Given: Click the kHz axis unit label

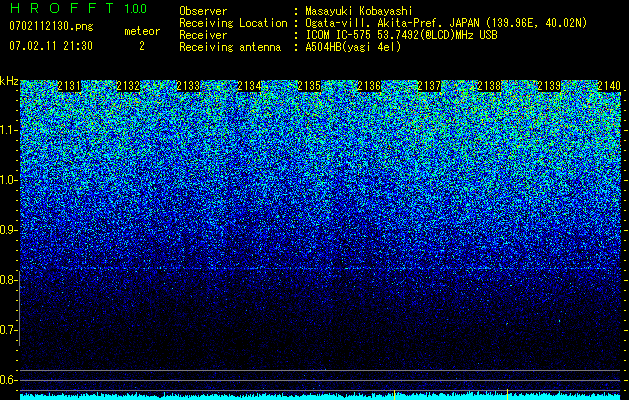Looking at the screenshot, I should click(9, 81).
